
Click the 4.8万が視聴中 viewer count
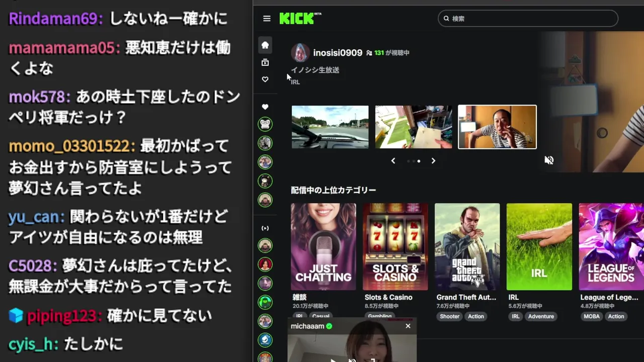tap(598, 306)
